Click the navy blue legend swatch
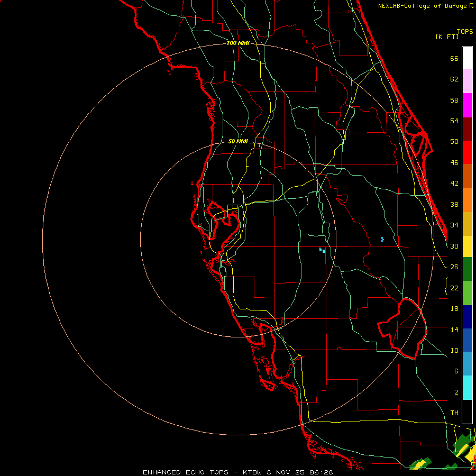Screen dimensions: 476x476 [467, 317]
